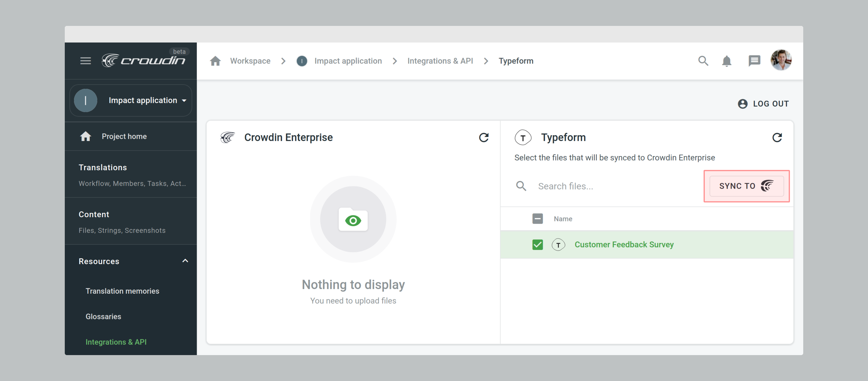
Task: Open the Workspace breadcrumb link
Action: tap(250, 61)
